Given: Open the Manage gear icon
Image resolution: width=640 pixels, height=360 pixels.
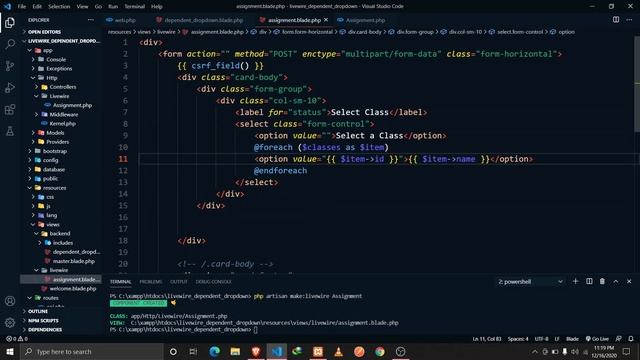Looking at the screenshot, I should tap(10, 322).
